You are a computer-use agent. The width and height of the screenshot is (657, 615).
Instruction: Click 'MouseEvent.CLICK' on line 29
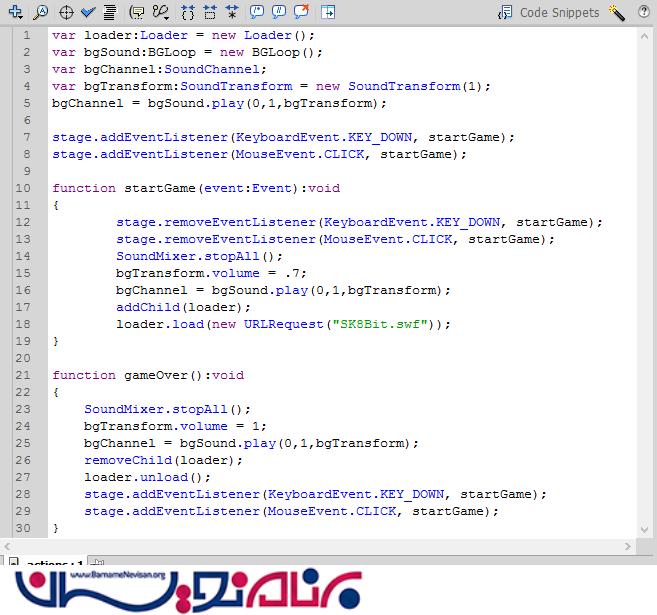click(332, 511)
